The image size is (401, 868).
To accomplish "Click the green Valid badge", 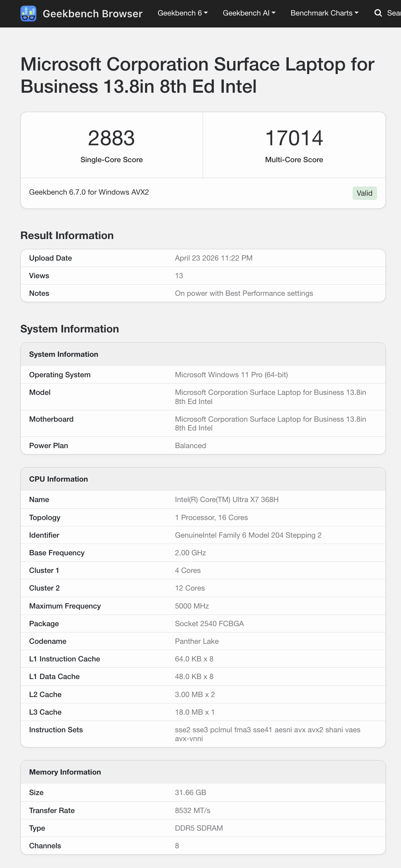I will click(364, 193).
